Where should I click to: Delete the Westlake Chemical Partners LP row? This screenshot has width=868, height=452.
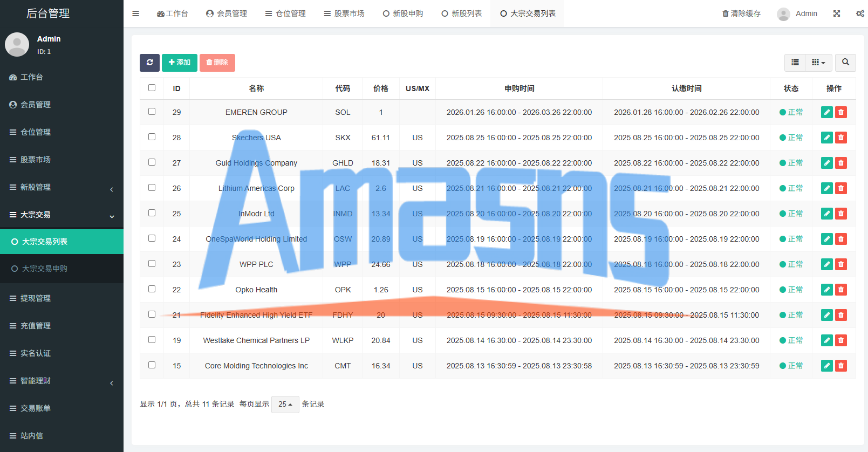click(841, 340)
